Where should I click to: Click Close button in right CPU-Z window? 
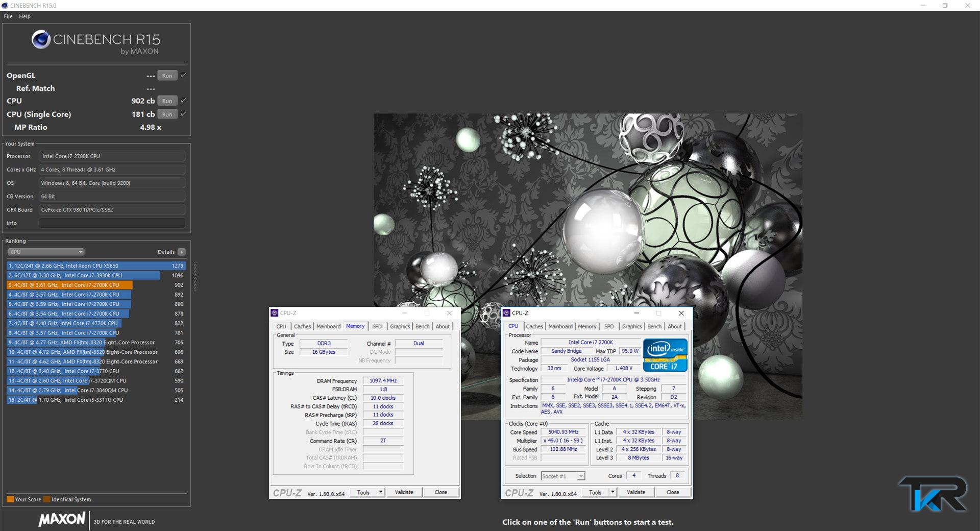coord(673,492)
